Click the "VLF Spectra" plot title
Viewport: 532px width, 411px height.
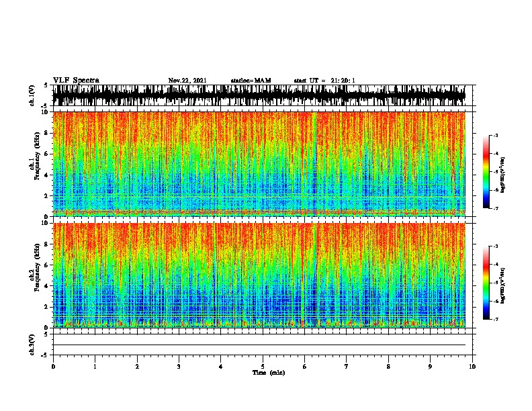[76, 81]
